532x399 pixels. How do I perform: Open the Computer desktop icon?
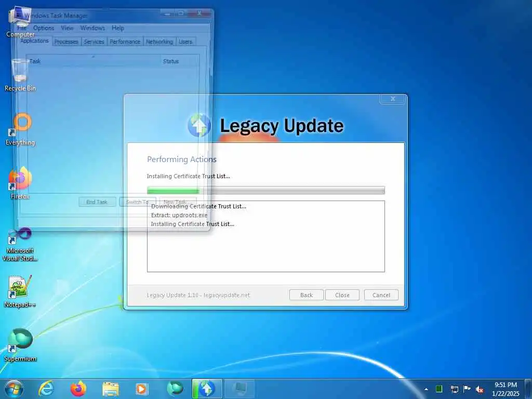[20, 22]
